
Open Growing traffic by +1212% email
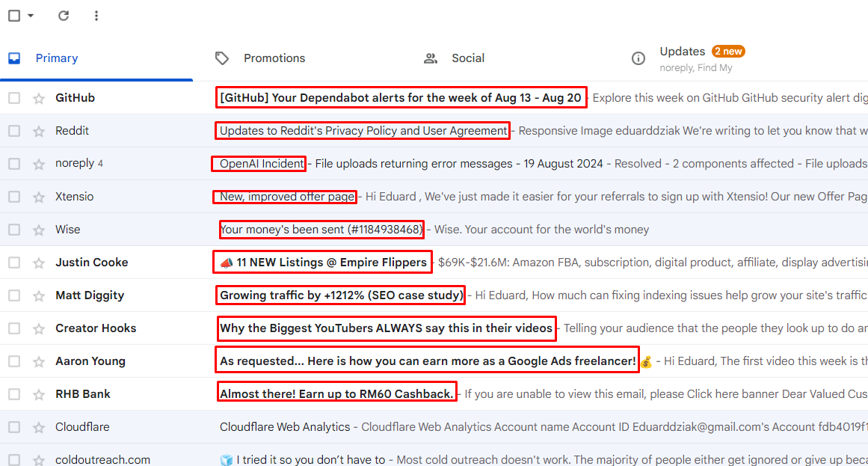(342, 295)
